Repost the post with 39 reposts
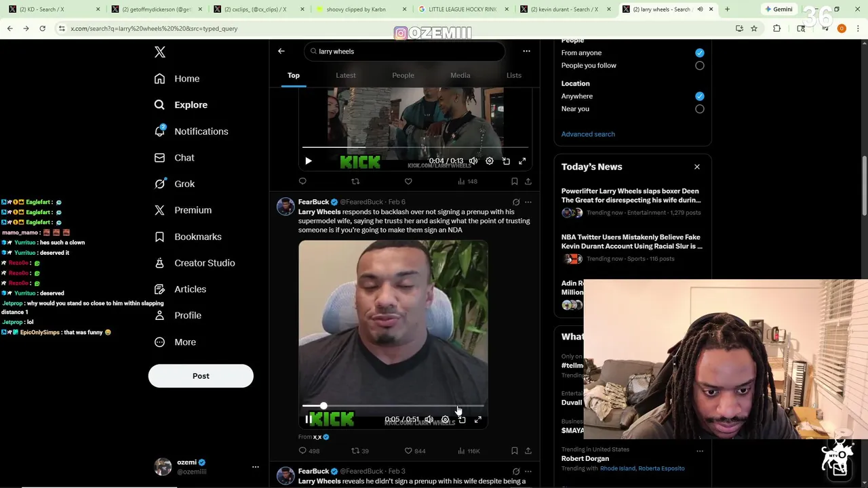The image size is (868, 488). pyautogui.click(x=360, y=451)
